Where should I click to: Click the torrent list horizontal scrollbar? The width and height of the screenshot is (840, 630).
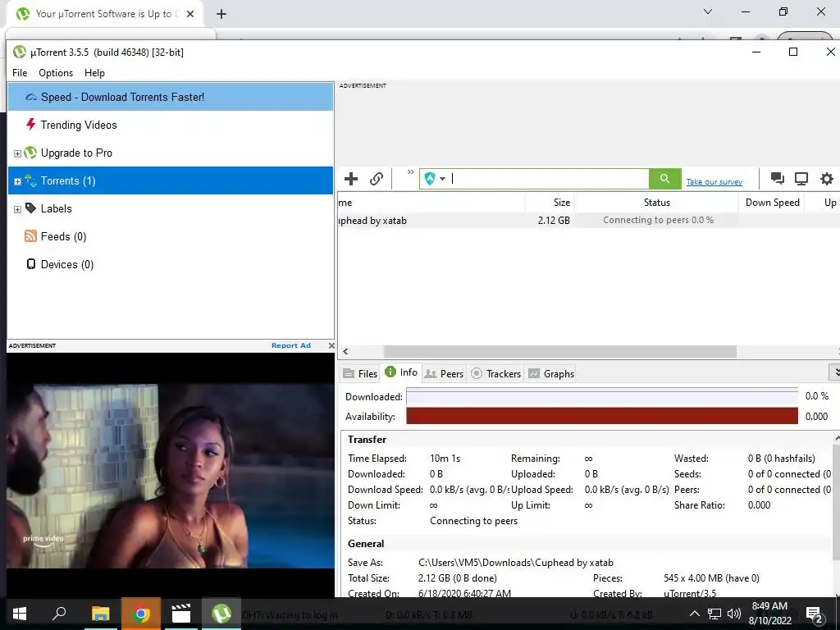pyautogui.click(x=559, y=351)
